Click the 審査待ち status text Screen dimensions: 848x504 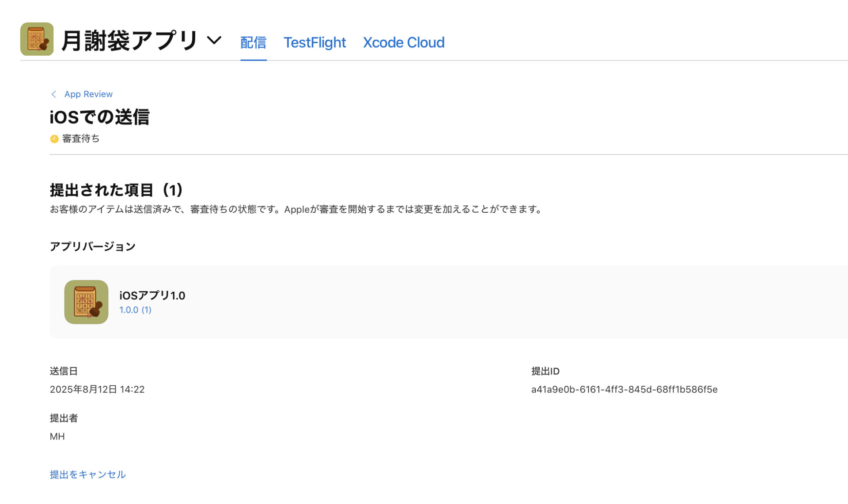(81, 139)
